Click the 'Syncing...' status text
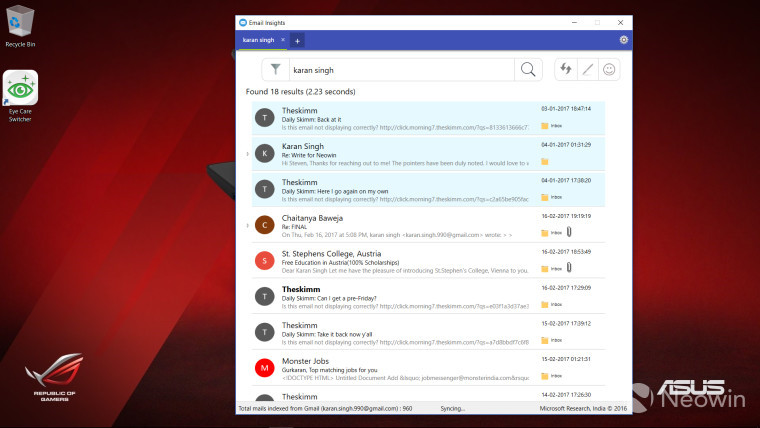Viewport: 760px width, 428px height. pyautogui.click(x=453, y=409)
